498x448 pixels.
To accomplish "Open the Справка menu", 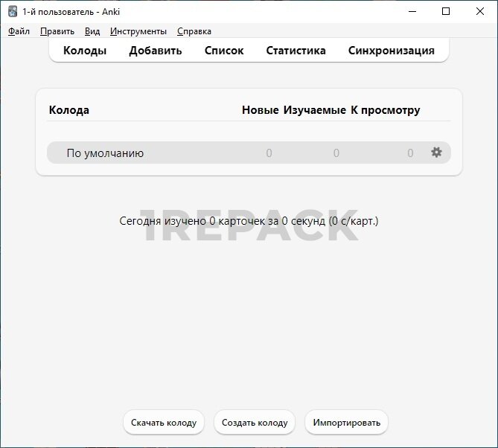I will (194, 31).
